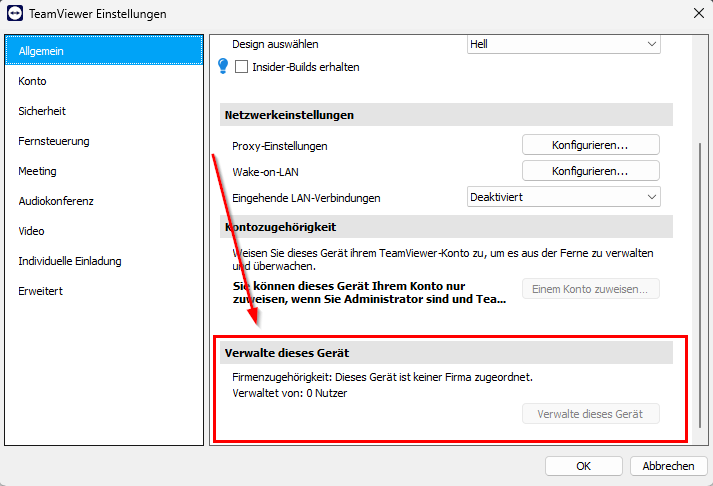This screenshot has height=486, width=713.
Task: Open Eingehende LAN-Verbindungen dropdown
Action: point(563,197)
